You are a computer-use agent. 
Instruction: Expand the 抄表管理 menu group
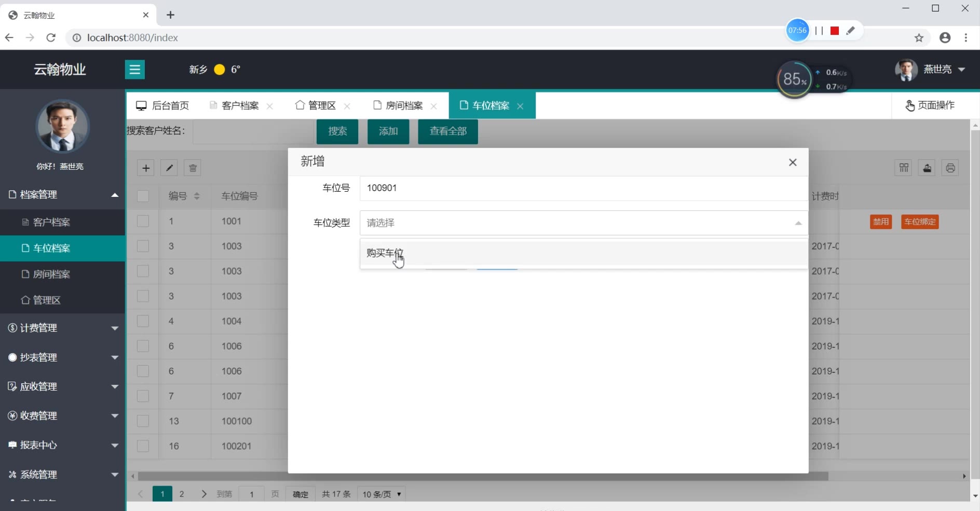(x=62, y=358)
